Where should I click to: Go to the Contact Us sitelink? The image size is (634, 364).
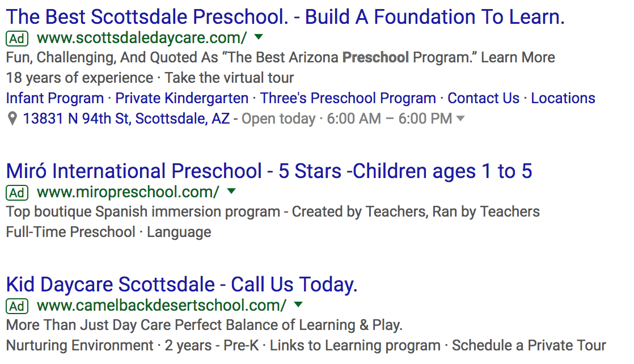[x=483, y=98]
